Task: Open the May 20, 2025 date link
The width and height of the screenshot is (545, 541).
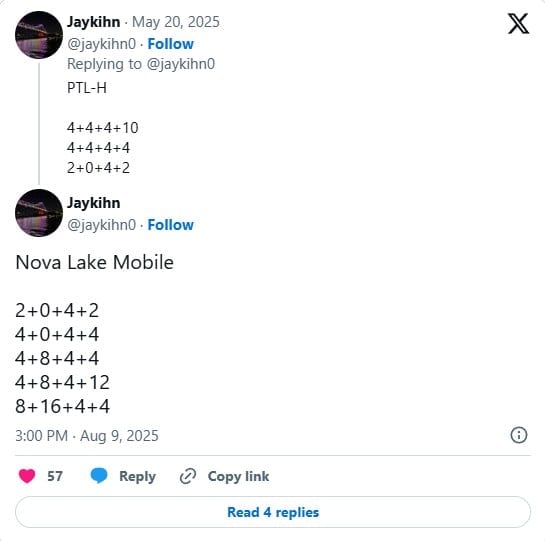Action: tap(176, 22)
